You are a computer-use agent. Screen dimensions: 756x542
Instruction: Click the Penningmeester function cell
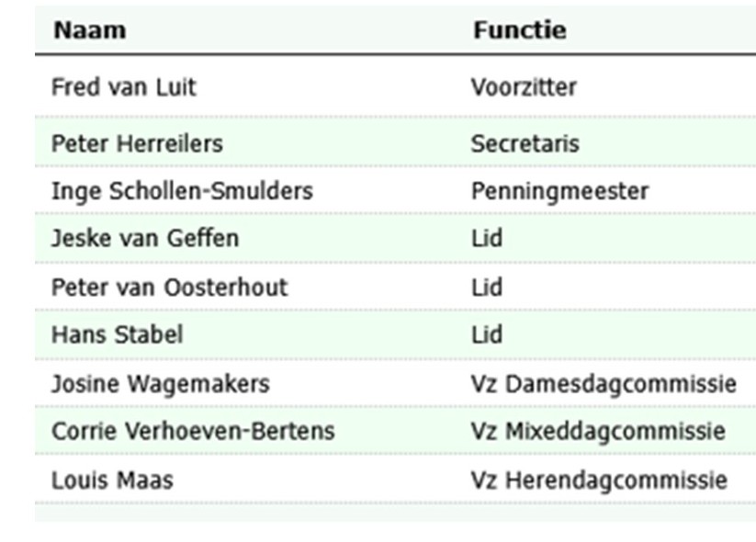click(x=559, y=191)
